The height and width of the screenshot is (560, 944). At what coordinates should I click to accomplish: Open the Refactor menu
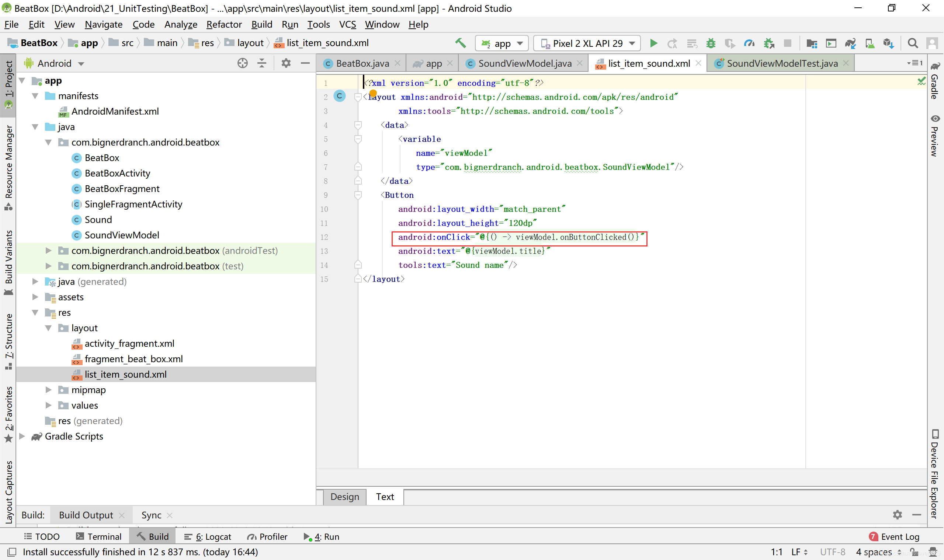(223, 25)
